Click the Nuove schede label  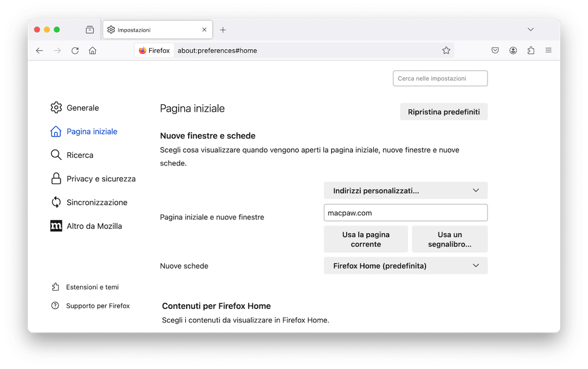coord(184,266)
